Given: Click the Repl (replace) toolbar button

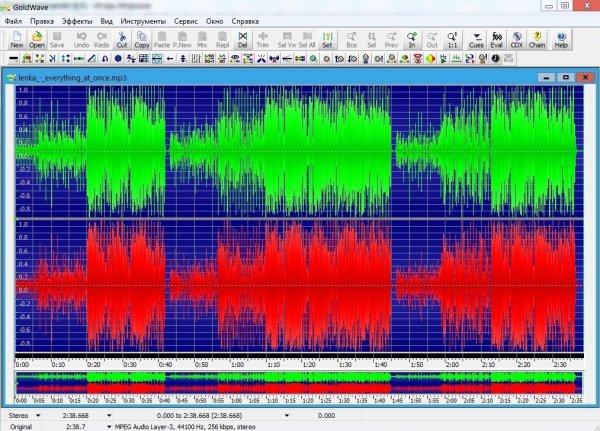Looking at the screenshot, I should point(222,39).
